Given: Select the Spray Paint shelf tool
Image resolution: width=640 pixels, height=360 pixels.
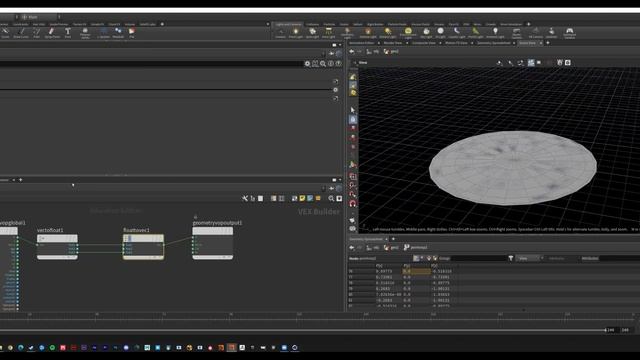Looking at the screenshot, I should 52,33.
